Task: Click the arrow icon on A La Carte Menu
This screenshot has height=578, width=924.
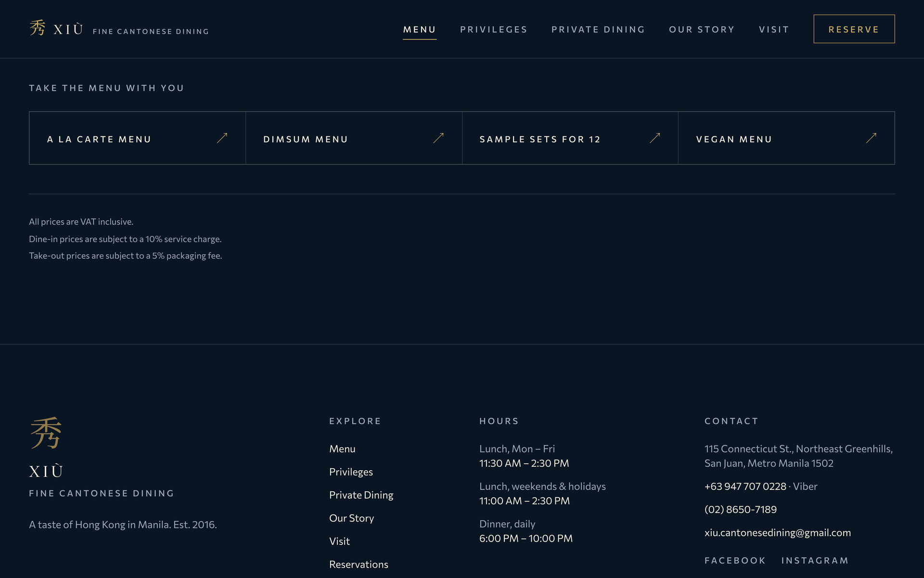Action: point(222,138)
